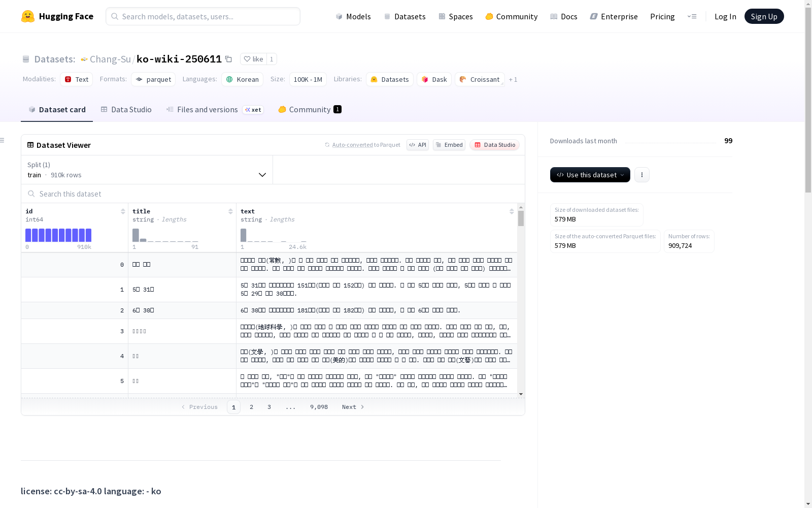This screenshot has height=508, width=812.
Task: Click current page 1 button
Action: pos(233,407)
